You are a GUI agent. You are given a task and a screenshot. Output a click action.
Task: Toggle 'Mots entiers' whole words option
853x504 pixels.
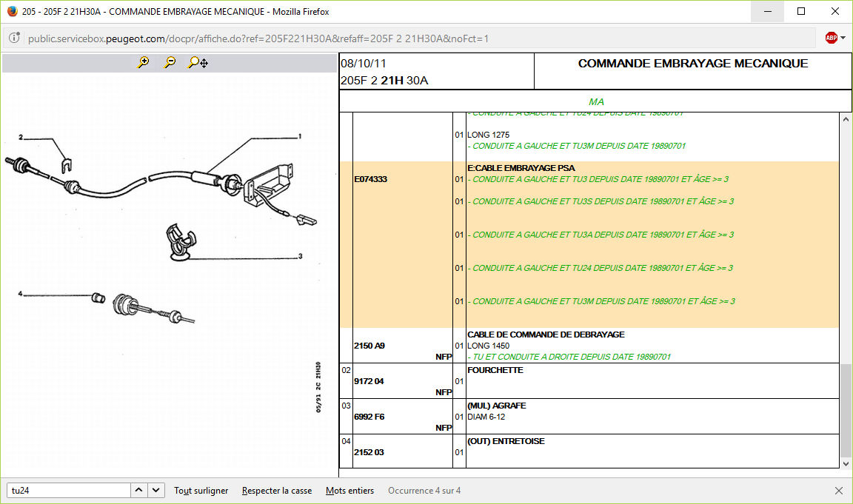349,491
